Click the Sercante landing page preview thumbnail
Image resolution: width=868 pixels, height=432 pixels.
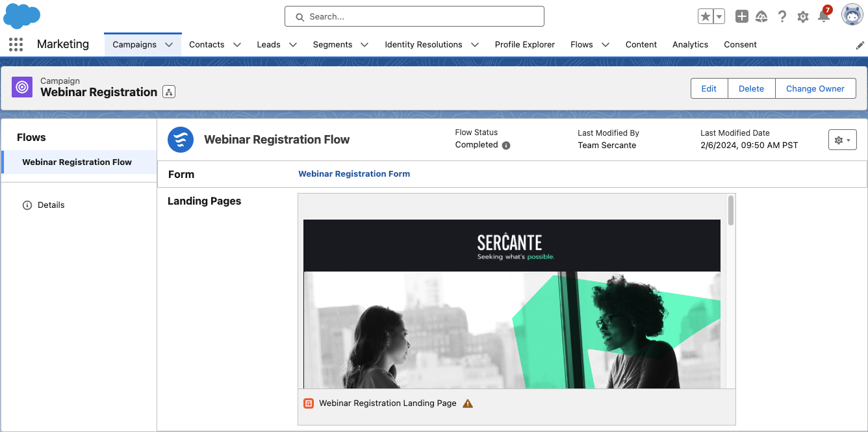click(512, 304)
